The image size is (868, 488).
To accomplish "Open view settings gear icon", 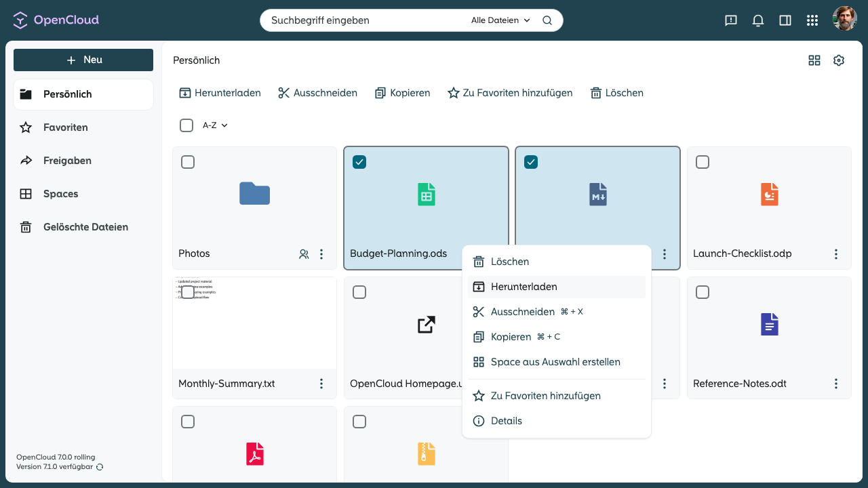I will click(839, 60).
